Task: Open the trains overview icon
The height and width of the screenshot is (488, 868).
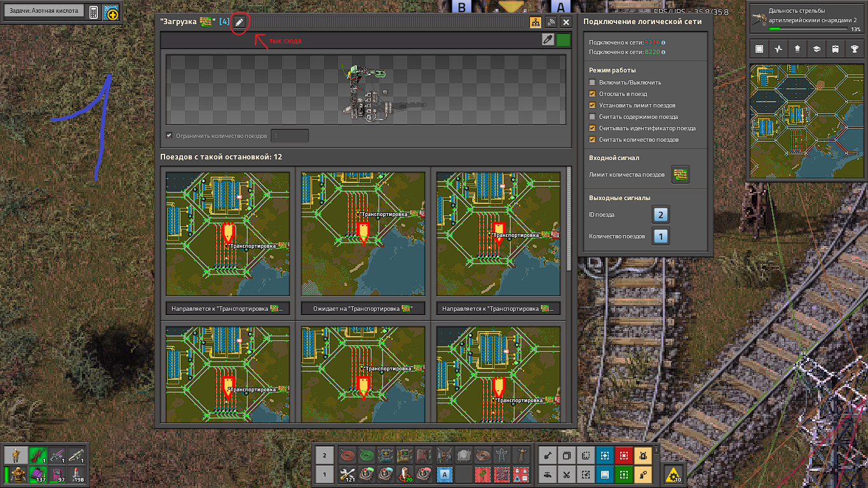Action: click(836, 49)
